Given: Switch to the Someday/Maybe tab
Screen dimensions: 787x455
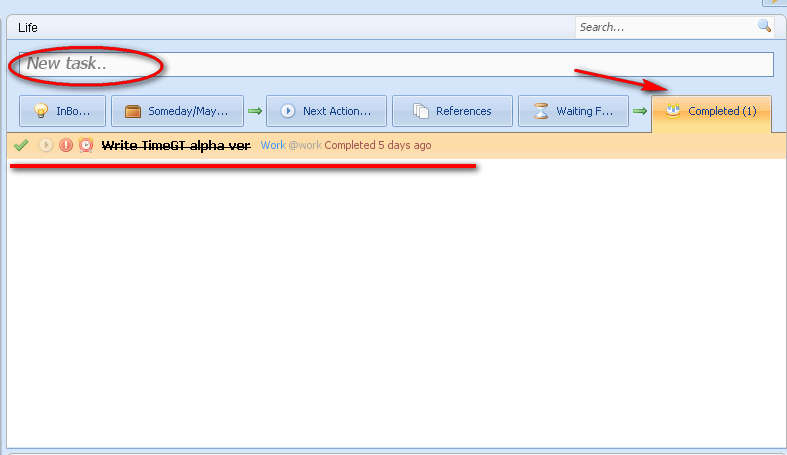Looking at the screenshot, I should pyautogui.click(x=177, y=111).
